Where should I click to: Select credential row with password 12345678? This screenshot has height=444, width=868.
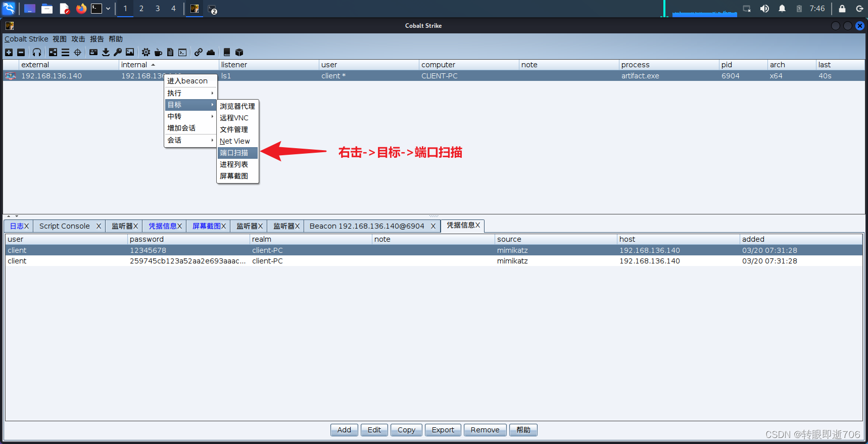pos(433,250)
